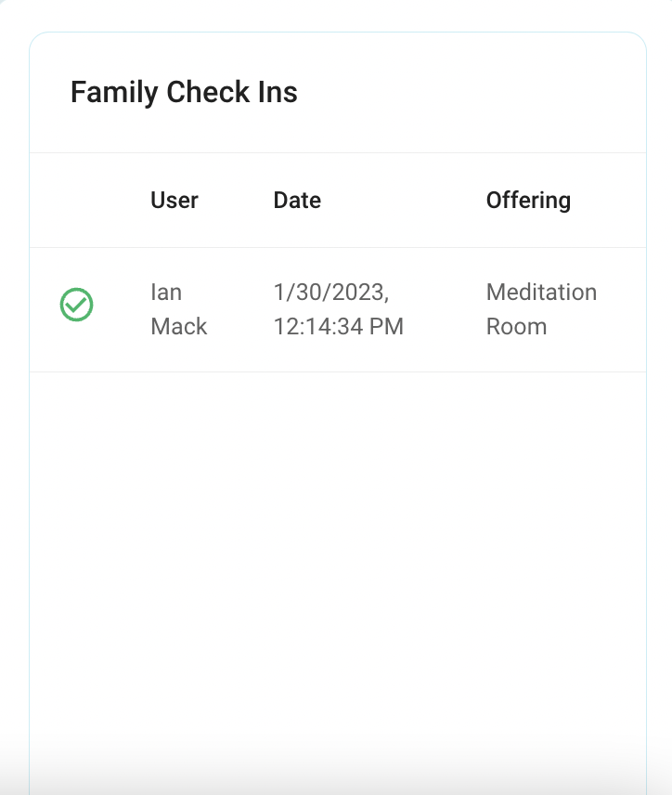Image resolution: width=672 pixels, height=795 pixels.
Task: Select the last name Mack
Action: 179,327
